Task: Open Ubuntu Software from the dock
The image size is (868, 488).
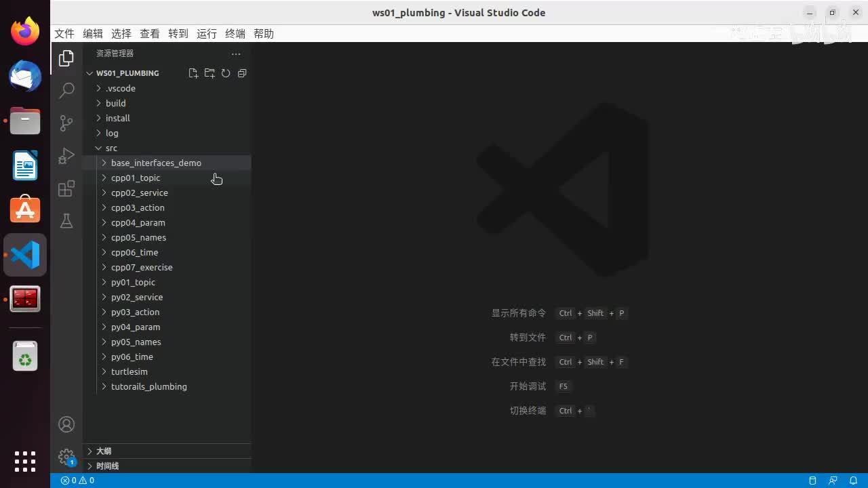Action: (25, 210)
